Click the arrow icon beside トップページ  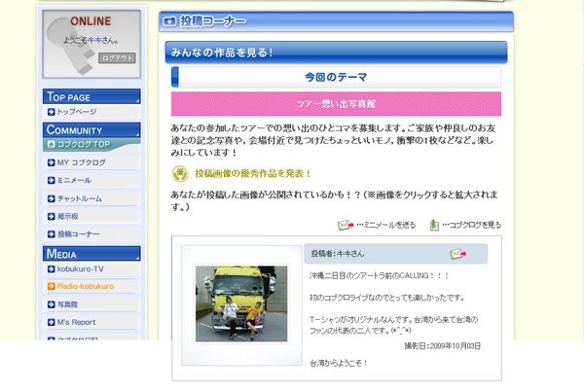(52, 112)
